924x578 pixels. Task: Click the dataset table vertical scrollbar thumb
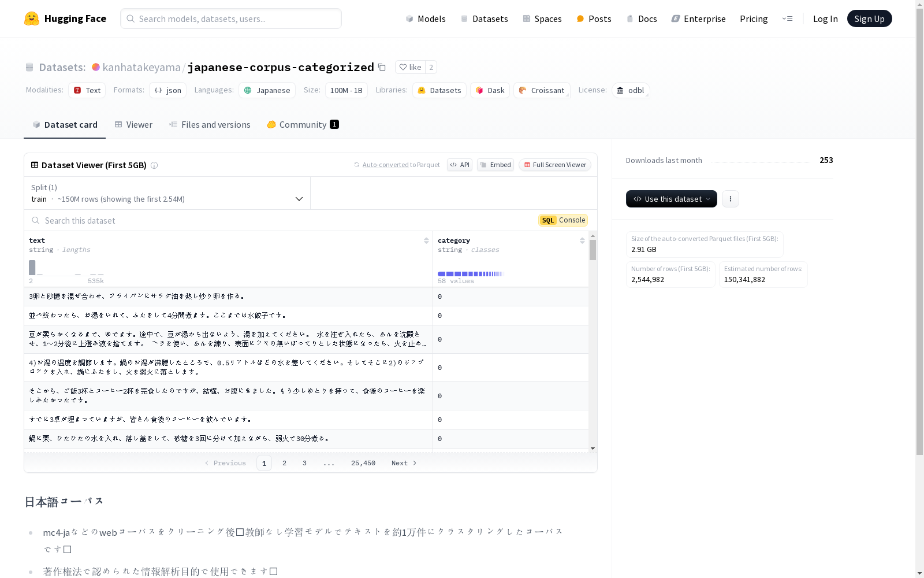tap(593, 250)
